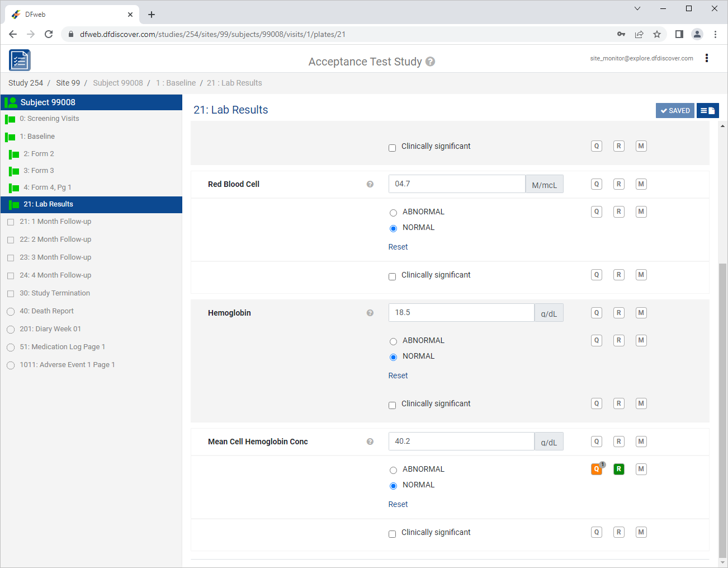Screen dimensions: 728x568
Task: Open the help icon next to Acceptance Test Study
Action: pos(430,62)
